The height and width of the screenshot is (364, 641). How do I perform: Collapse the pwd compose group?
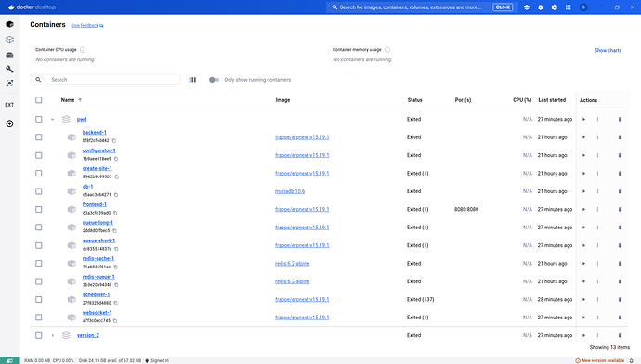pyautogui.click(x=52, y=119)
